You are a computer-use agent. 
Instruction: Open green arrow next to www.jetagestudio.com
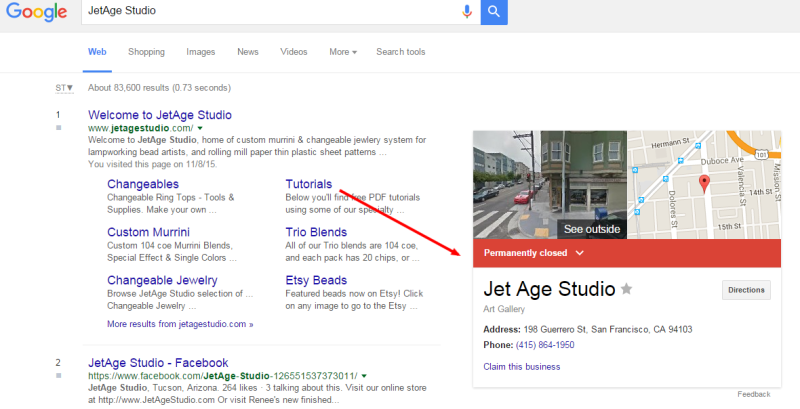[200, 128]
